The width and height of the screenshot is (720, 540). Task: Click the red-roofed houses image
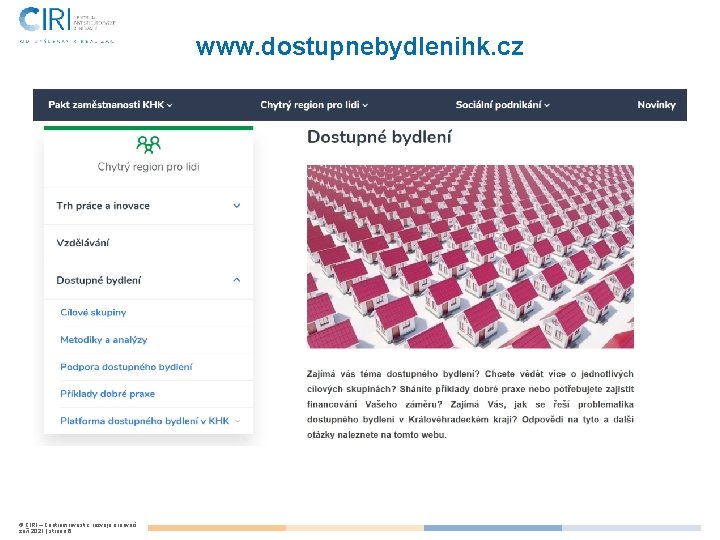pyautogui.click(x=470, y=256)
